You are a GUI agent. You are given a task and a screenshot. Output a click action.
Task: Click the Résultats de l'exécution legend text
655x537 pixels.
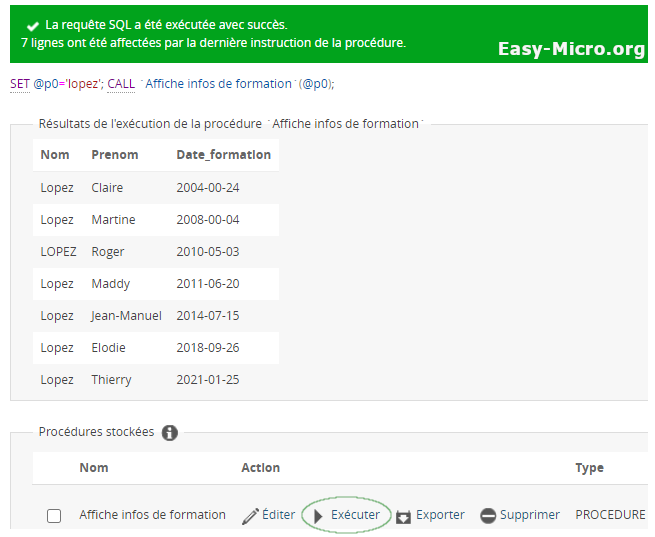tap(231, 124)
